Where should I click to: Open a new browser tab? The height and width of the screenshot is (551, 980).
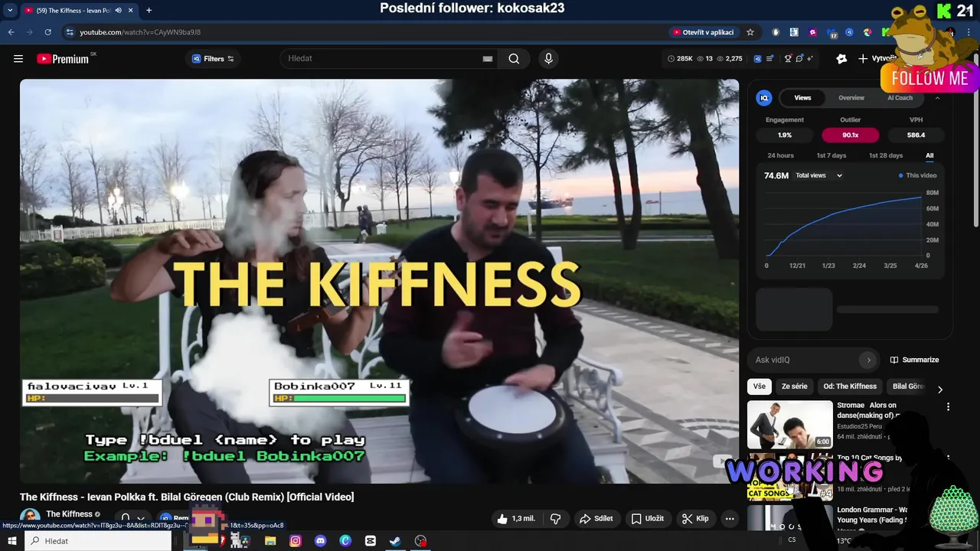tap(149, 10)
